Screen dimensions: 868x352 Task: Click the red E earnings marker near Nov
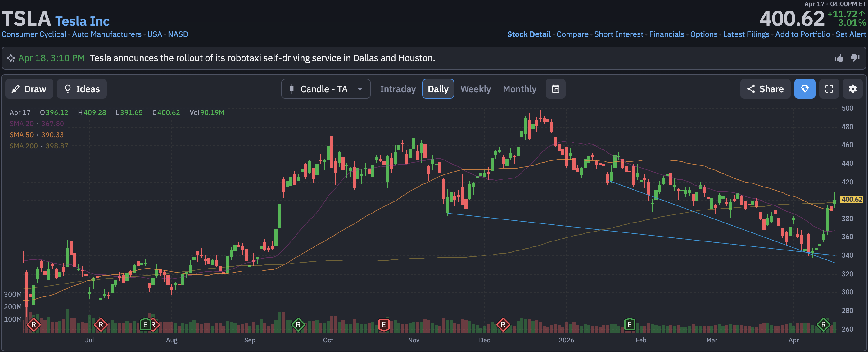383,325
